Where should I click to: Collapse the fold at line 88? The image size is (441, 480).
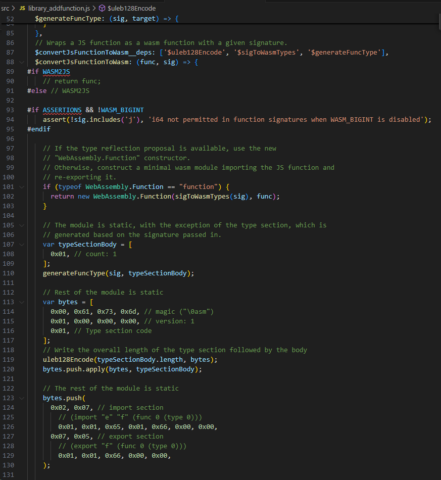22,62
